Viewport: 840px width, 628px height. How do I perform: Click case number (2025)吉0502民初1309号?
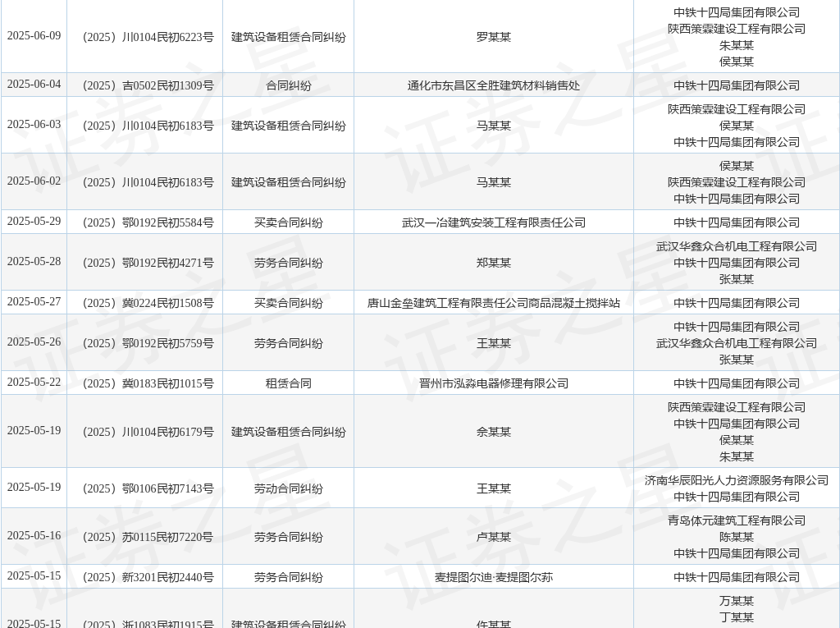pyautogui.click(x=148, y=85)
